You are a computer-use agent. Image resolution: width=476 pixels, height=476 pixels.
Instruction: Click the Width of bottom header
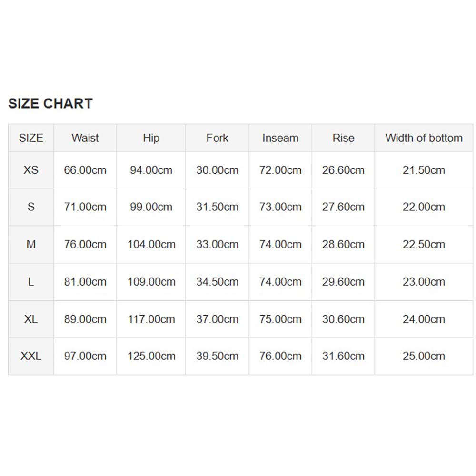(424, 138)
